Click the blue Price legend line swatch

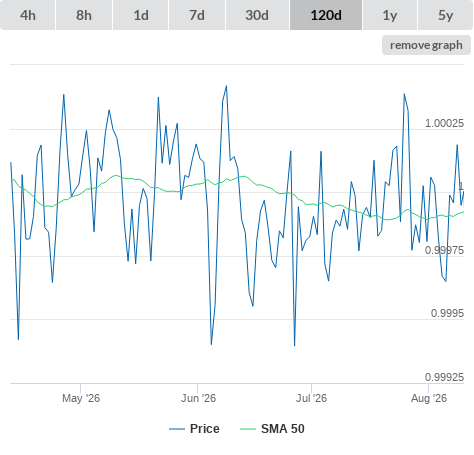177,429
